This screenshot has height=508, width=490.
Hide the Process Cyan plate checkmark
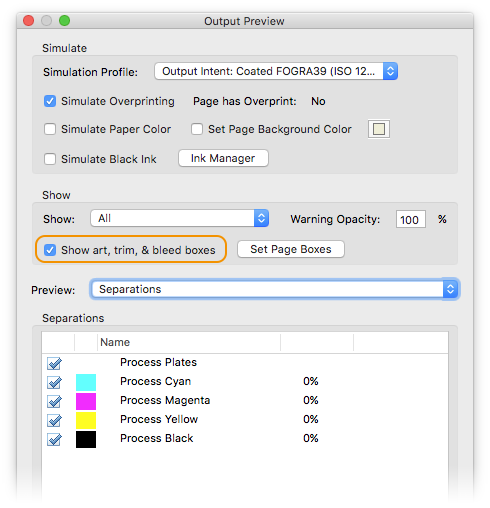pos(54,382)
